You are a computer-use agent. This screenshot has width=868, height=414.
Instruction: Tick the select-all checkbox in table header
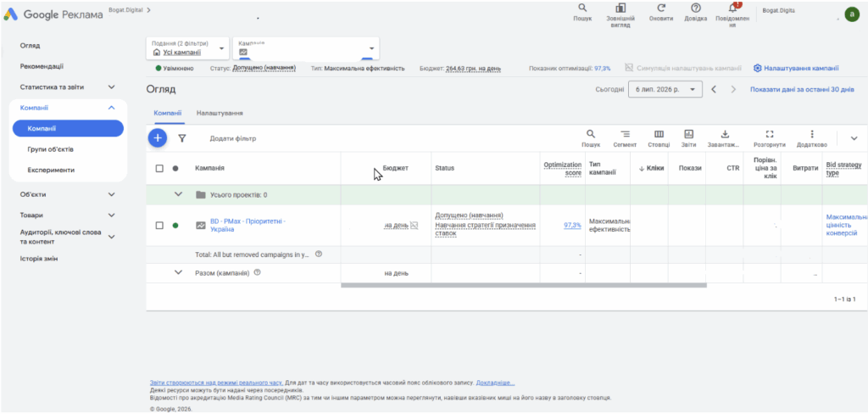coord(159,169)
